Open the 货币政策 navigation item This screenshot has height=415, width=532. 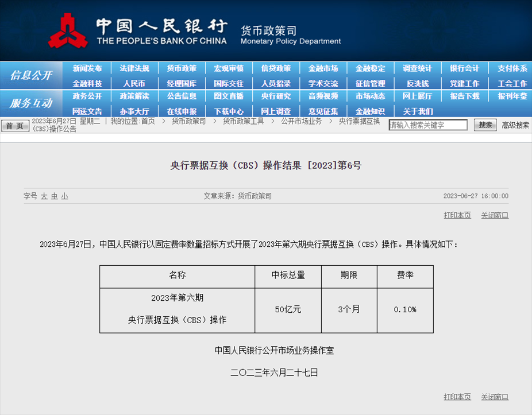pyautogui.click(x=182, y=68)
